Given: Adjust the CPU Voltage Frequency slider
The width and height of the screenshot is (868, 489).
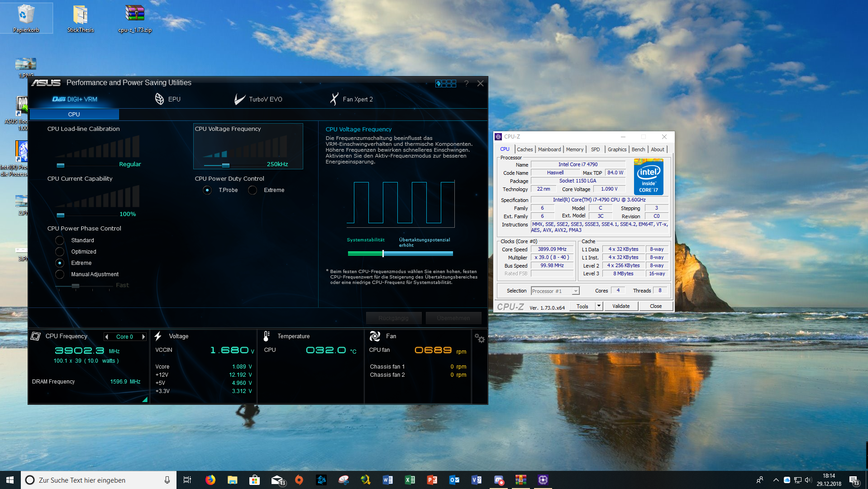Looking at the screenshot, I should click(226, 165).
